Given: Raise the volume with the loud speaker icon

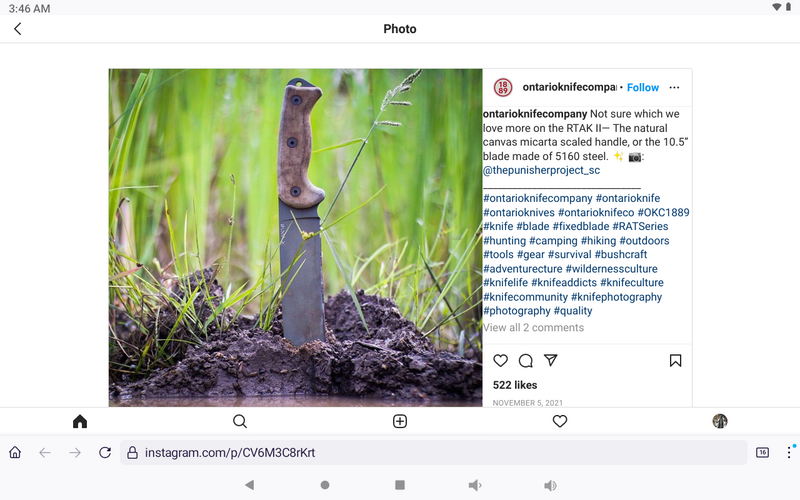Looking at the screenshot, I should pyautogui.click(x=550, y=485).
